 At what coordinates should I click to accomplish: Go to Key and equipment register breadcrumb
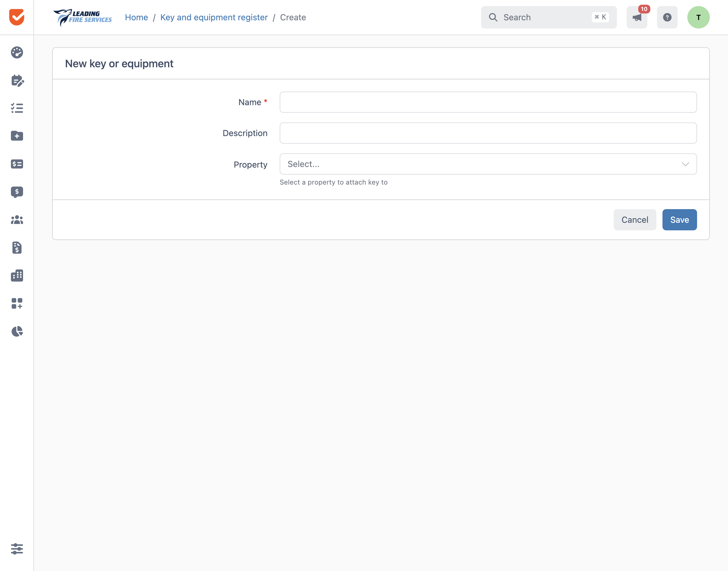click(214, 17)
